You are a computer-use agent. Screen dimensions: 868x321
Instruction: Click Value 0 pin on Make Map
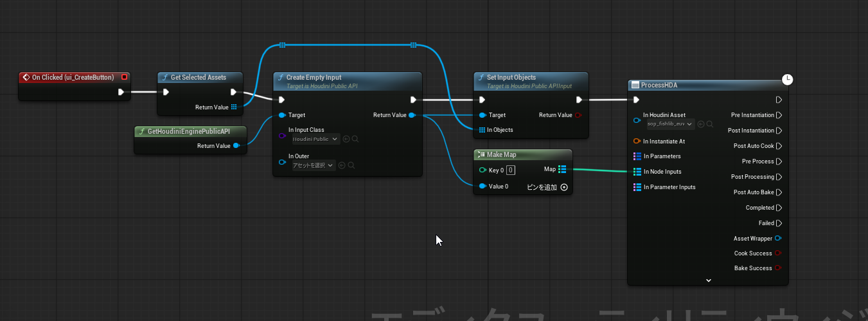point(483,187)
